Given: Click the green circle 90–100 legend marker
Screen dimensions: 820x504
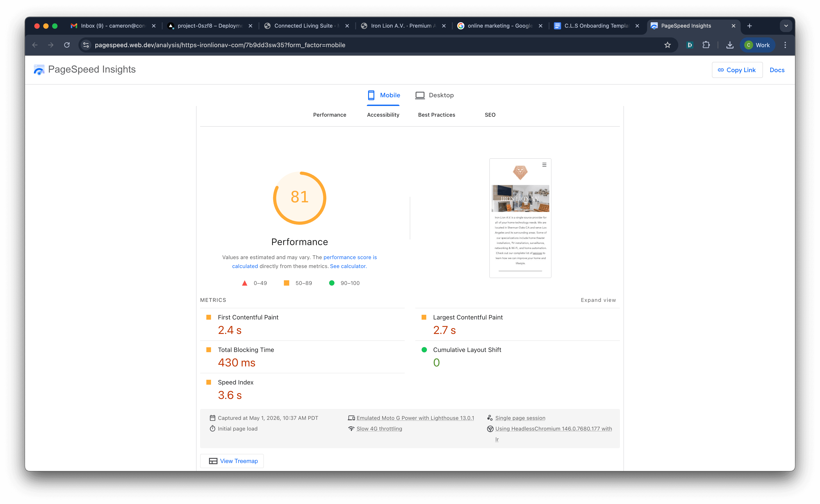Looking at the screenshot, I should pos(332,283).
